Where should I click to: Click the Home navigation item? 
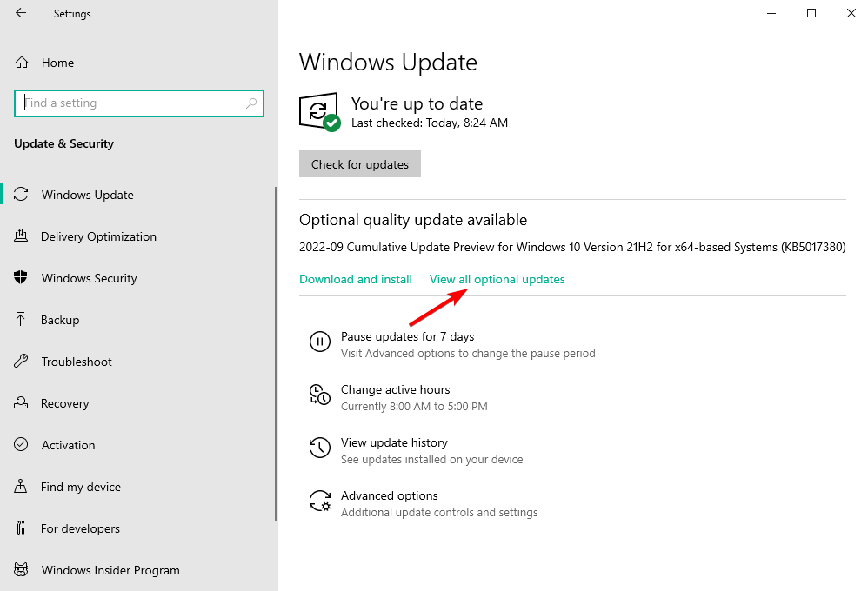point(57,63)
